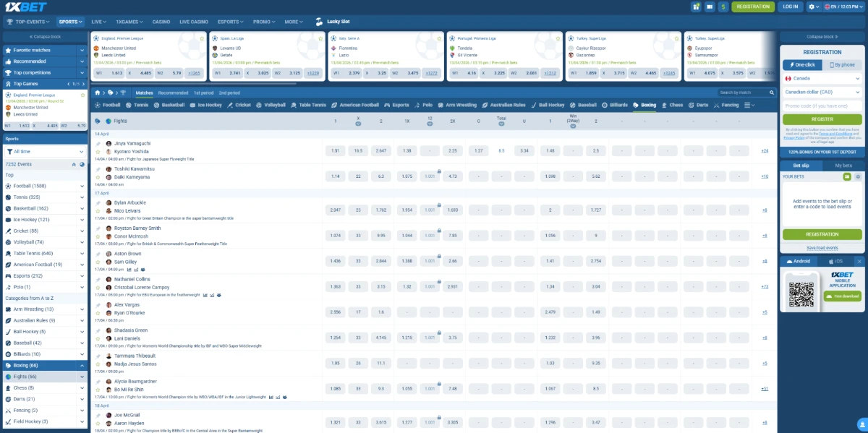The height and width of the screenshot is (433, 868).
Task: Pin the Toshiki Kawamitsu fight
Action: [98, 168]
